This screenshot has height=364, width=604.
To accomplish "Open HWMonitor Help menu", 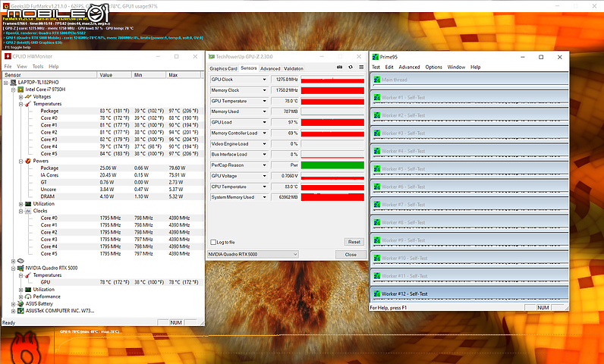I will 54,67.
